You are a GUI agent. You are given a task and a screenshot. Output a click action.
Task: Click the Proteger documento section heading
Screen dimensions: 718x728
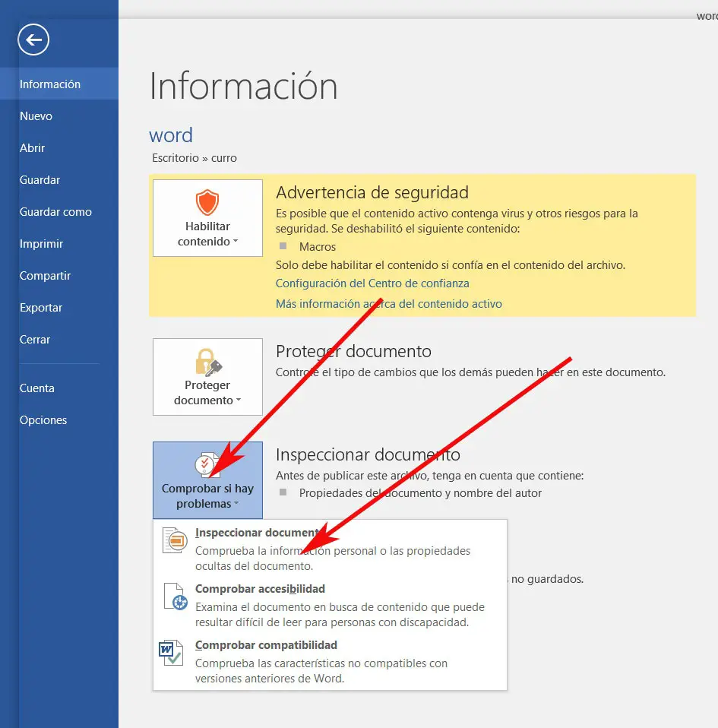coord(353,351)
